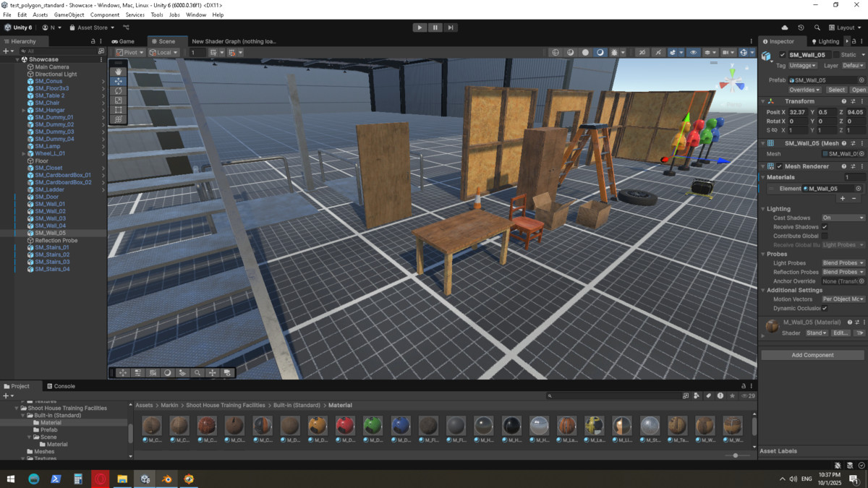Open the Pivot handle position dropdown
Image resolution: width=868 pixels, height=488 pixels.
click(130, 52)
